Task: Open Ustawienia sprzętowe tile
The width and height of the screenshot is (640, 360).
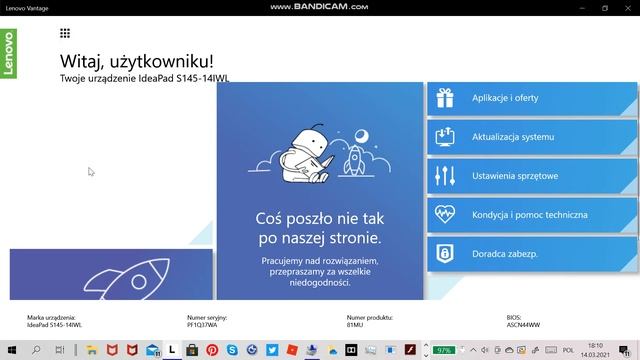Action: tap(532, 176)
